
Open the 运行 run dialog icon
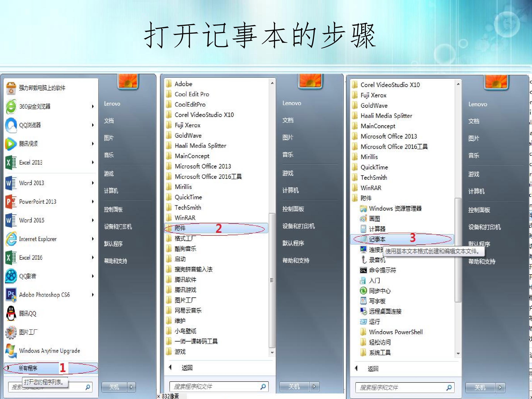[363, 322]
